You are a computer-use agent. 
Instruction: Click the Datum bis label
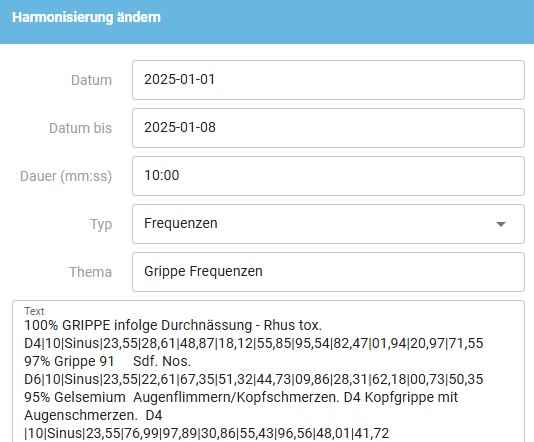pos(80,128)
